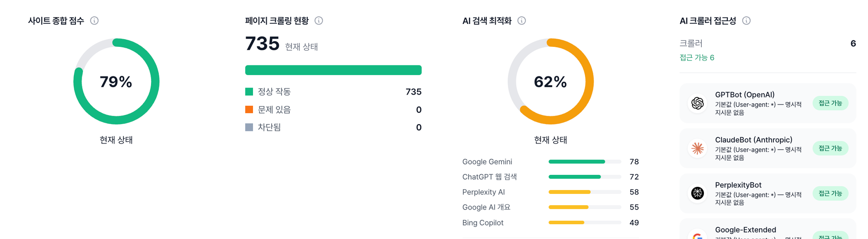This screenshot has width=868, height=239.
Task: Click the Google-Extended logo icon
Action: (x=697, y=236)
